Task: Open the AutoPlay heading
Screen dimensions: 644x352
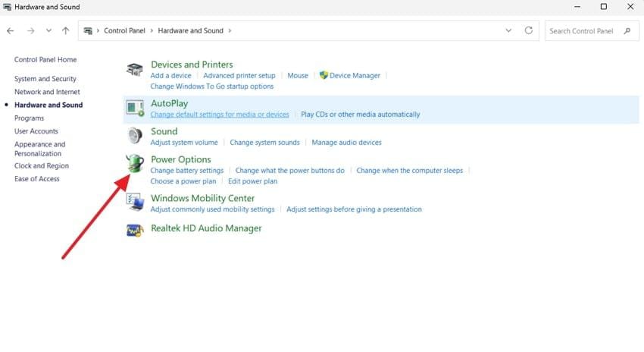Action: point(169,103)
